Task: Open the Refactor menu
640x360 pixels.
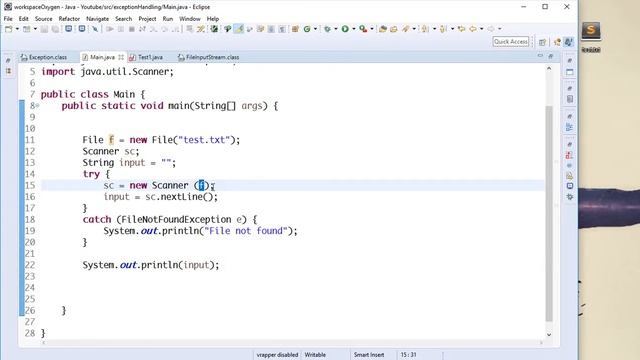Action: point(69,19)
